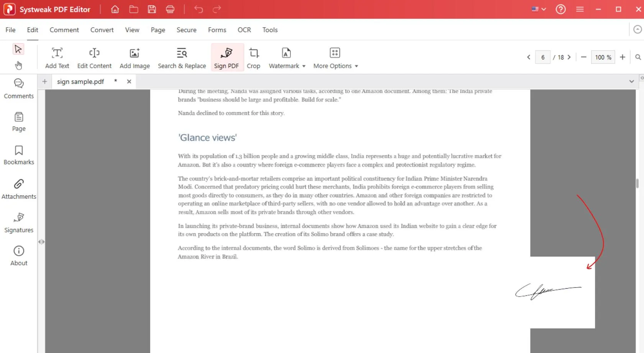The height and width of the screenshot is (353, 644).
Task: Zoom in with the plus button
Action: (x=623, y=57)
